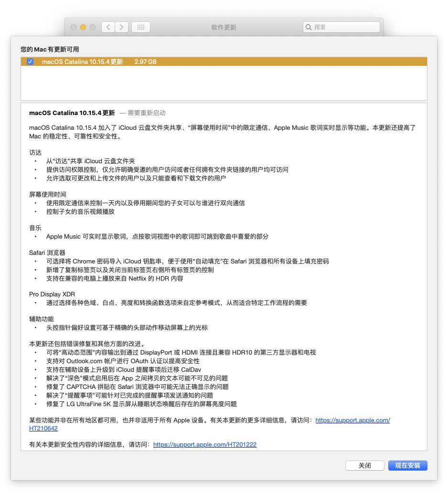Click the line about “提醒事项” sending notifications
Image resolution: width=448 pixels, height=493 pixels.
tap(129, 395)
